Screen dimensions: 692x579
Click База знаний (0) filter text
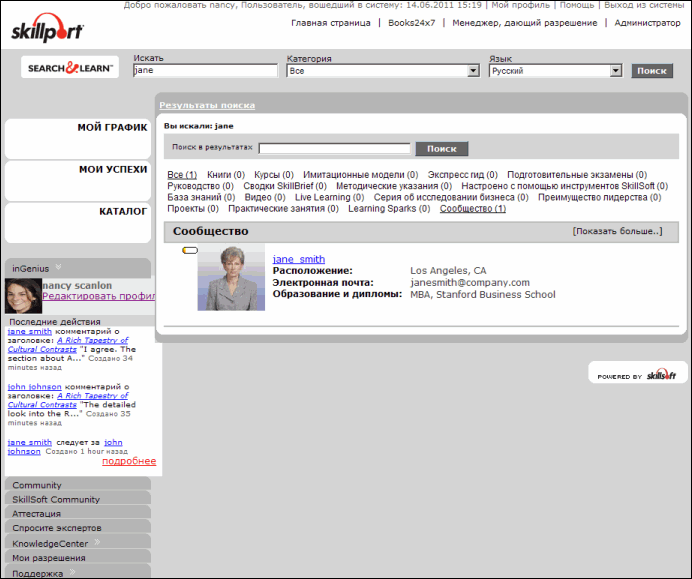pos(201,197)
